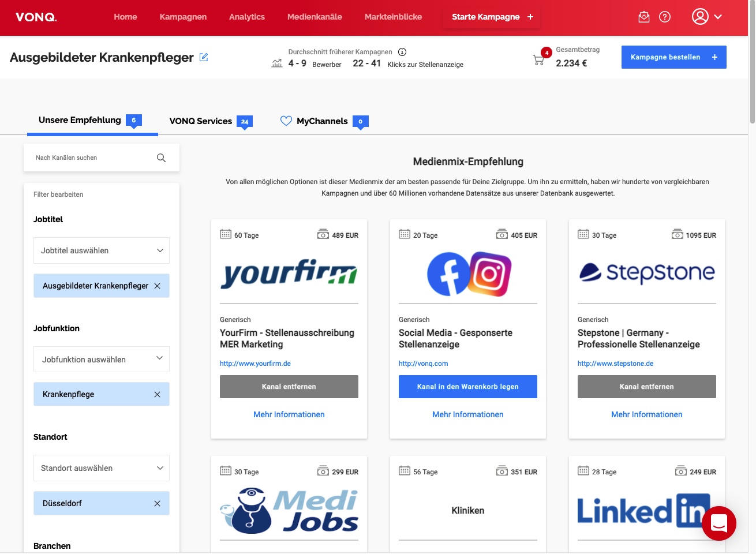Remove YourFirm channel via Kanal entfernen
Screen dimensions: 756x554
pos(289,387)
